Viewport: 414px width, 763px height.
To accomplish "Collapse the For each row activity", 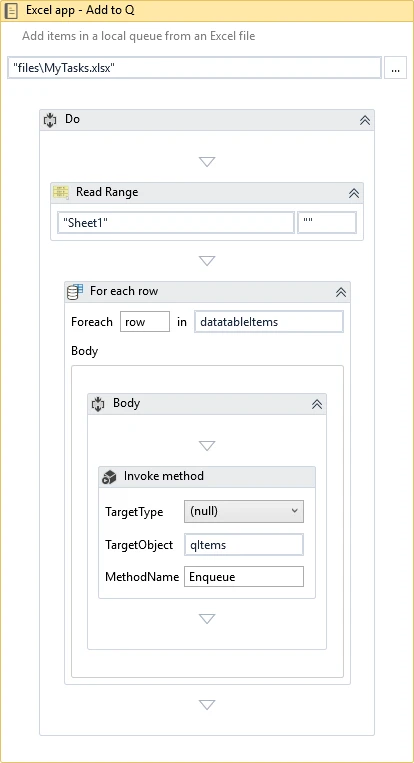I will 341,292.
